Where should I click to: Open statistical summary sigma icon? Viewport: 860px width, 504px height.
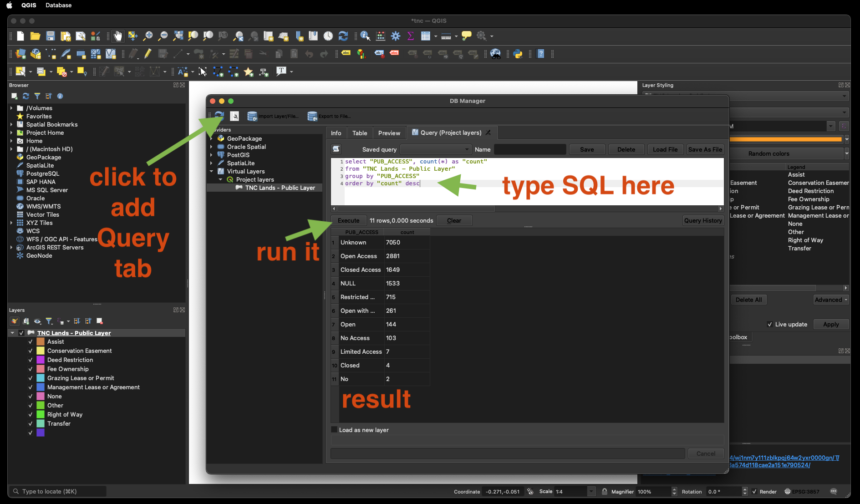point(410,36)
